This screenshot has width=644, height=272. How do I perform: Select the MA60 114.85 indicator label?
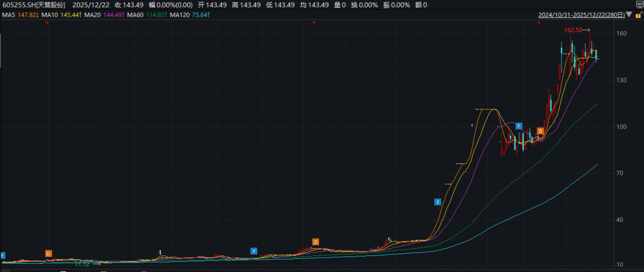(x=146, y=15)
